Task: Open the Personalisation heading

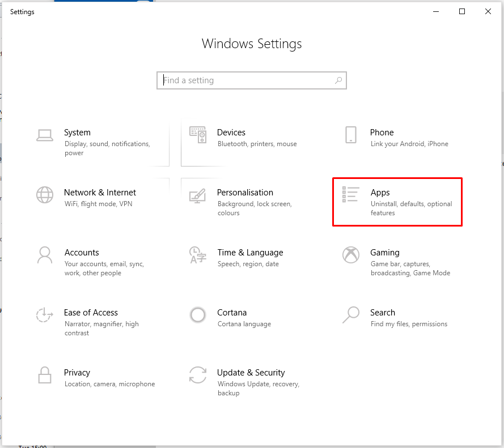Action: tap(245, 193)
